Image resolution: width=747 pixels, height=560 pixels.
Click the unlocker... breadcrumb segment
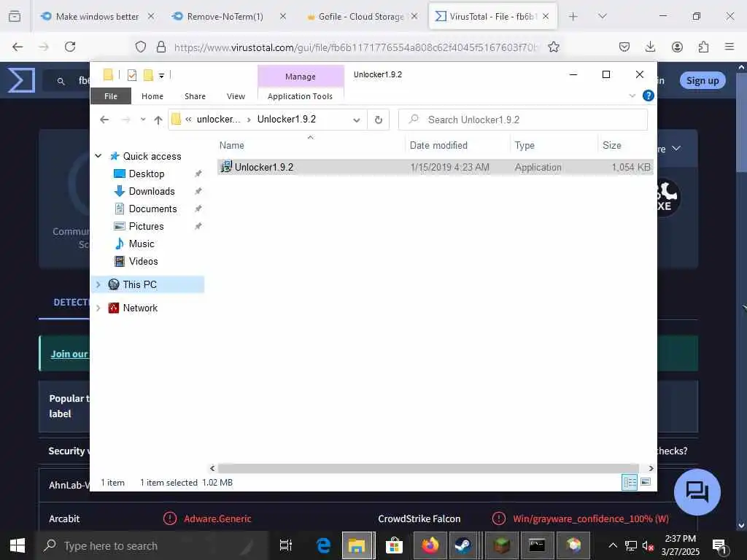click(x=218, y=119)
